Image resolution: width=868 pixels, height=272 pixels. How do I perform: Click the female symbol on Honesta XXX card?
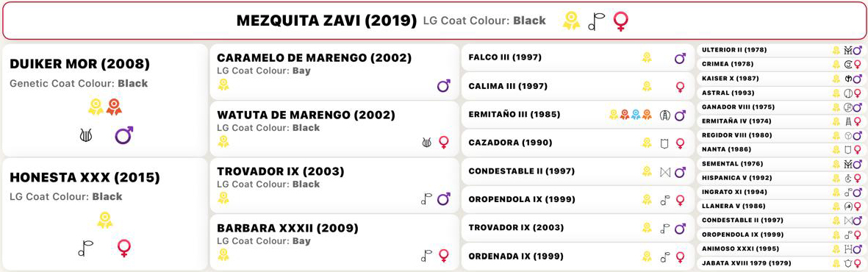[124, 248]
